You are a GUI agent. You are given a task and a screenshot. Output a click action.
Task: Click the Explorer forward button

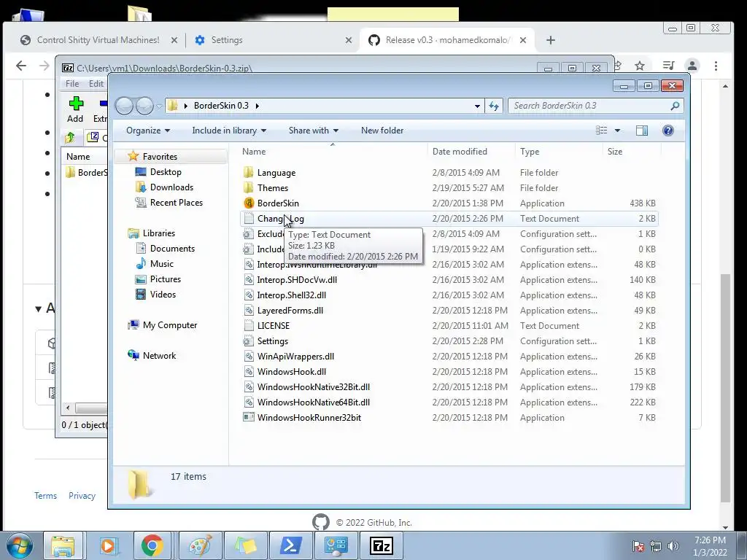click(x=144, y=106)
